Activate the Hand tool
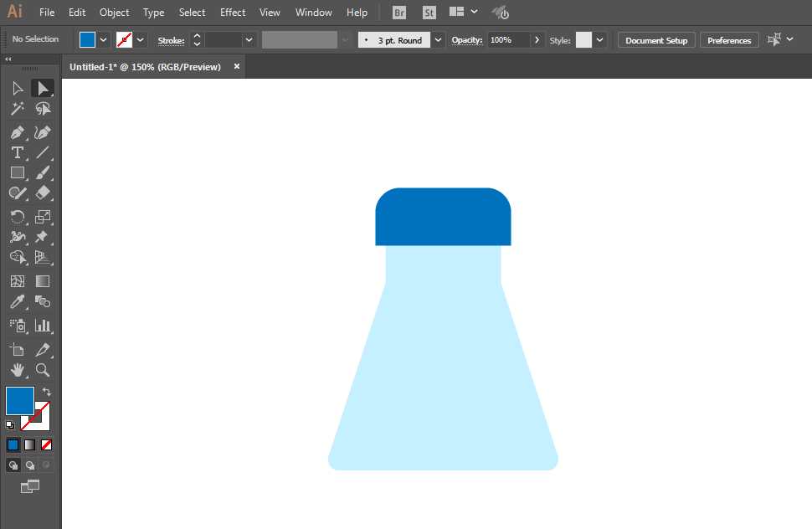Screen dimensions: 812x529 pyautogui.click(x=17, y=370)
